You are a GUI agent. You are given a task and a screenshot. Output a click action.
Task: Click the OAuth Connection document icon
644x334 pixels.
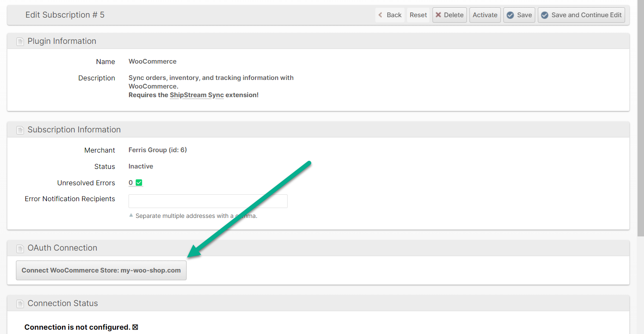coord(20,248)
